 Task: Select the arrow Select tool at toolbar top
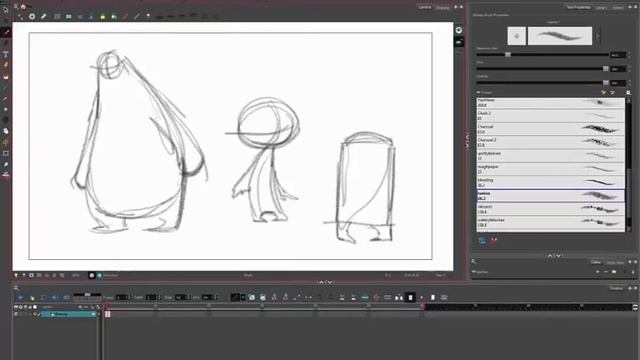(x=6, y=10)
